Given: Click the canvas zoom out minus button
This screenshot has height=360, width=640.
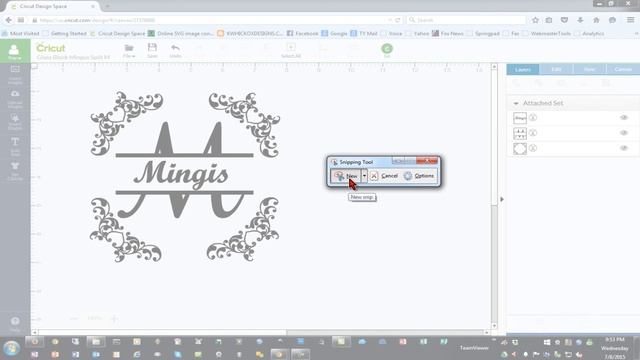Looking at the screenshot, I should click(x=74, y=318).
